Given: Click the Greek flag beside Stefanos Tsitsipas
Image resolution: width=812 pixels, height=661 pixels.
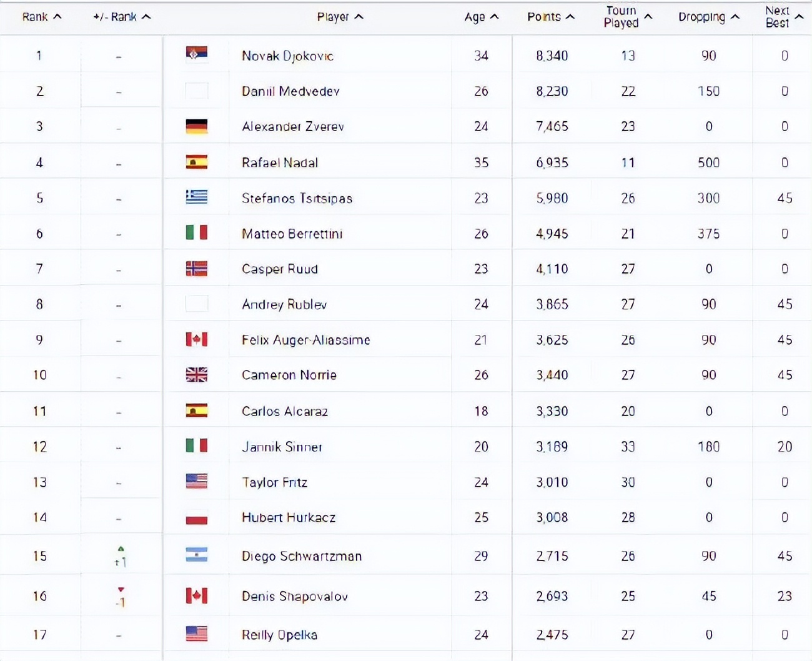Looking at the screenshot, I should 197,197.
